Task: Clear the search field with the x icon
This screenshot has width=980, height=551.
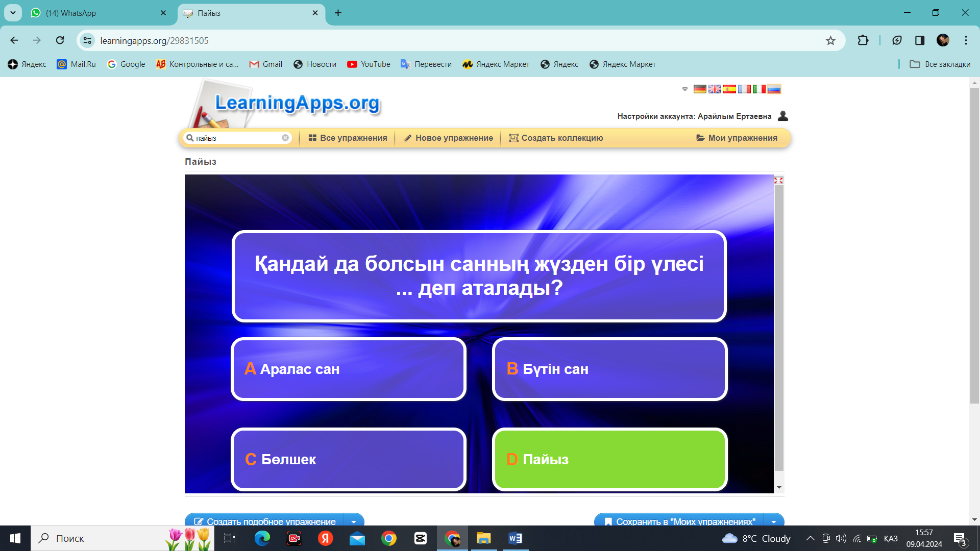Action: tap(285, 138)
